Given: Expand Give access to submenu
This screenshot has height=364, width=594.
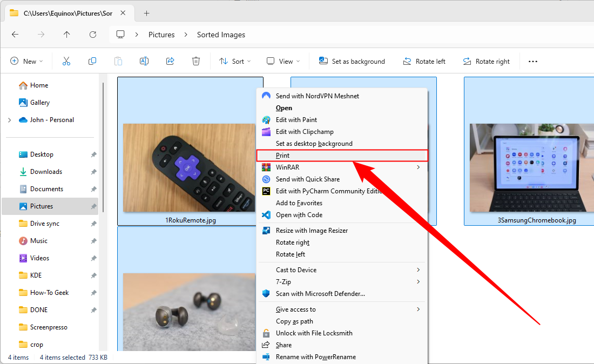Looking at the screenshot, I should [x=418, y=309].
